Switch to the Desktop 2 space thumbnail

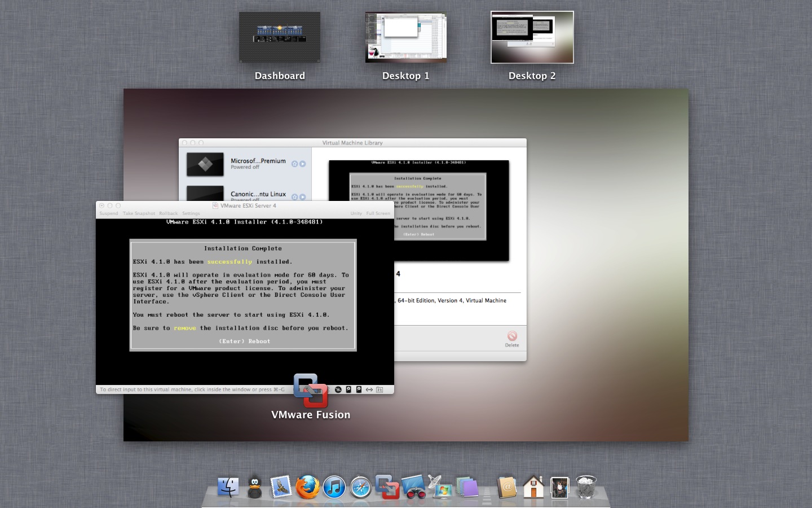[532, 37]
